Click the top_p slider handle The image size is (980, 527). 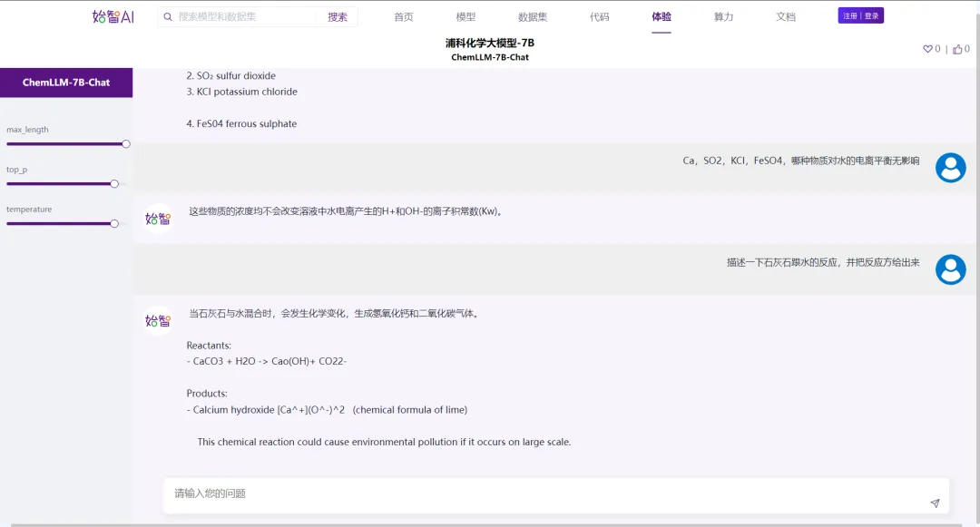pyautogui.click(x=114, y=184)
